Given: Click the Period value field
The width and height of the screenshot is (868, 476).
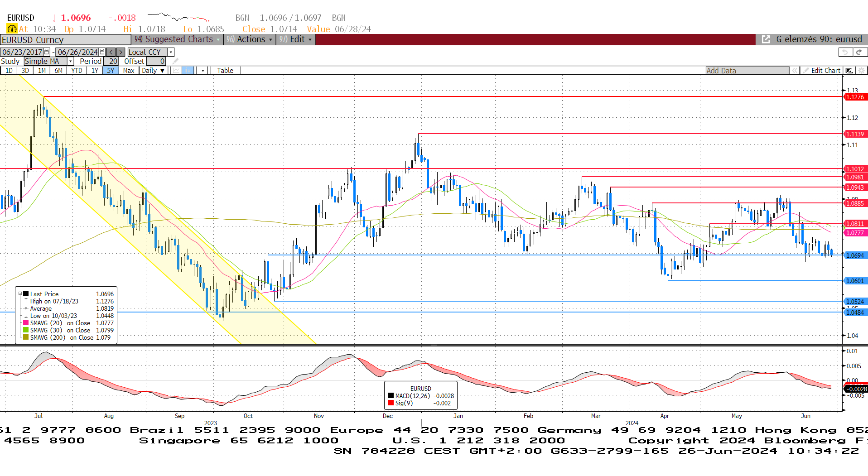Looking at the screenshot, I should (111, 61).
